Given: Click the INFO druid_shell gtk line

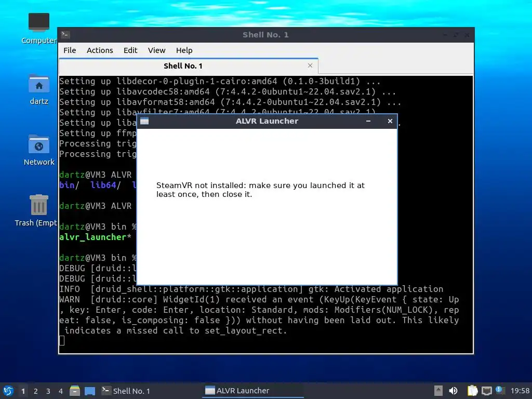Looking at the screenshot, I should click(x=251, y=289).
